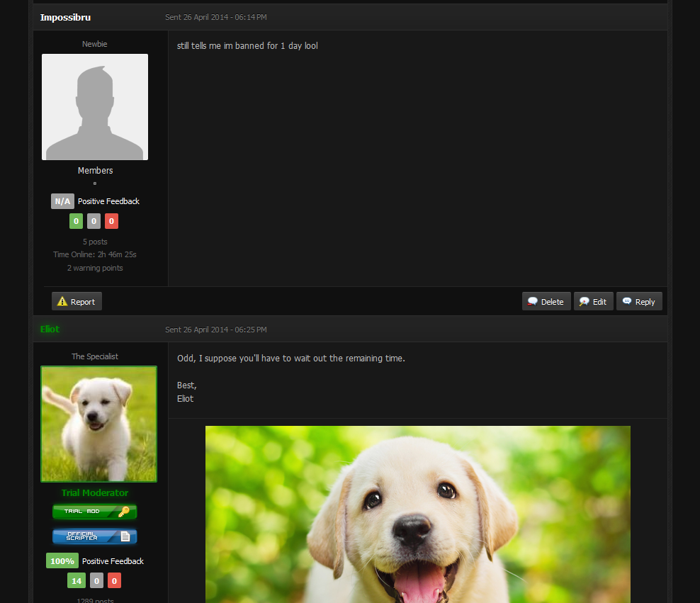Click the 'Trial Moderator' group label
This screenshot has width=700, height=603.
[x=95, y=492]
